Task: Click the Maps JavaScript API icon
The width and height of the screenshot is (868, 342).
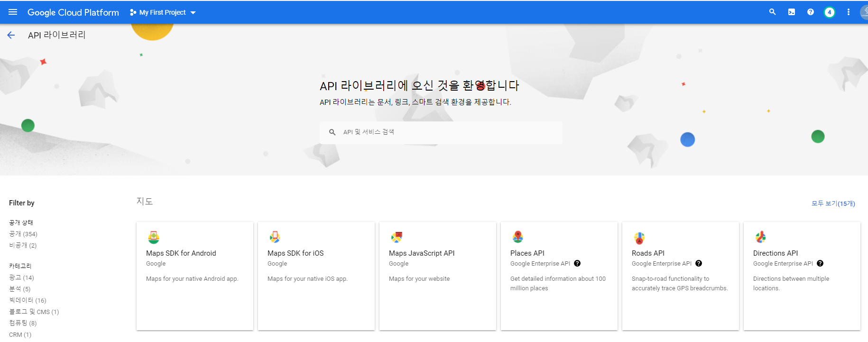Action: [x=397, y=237]
